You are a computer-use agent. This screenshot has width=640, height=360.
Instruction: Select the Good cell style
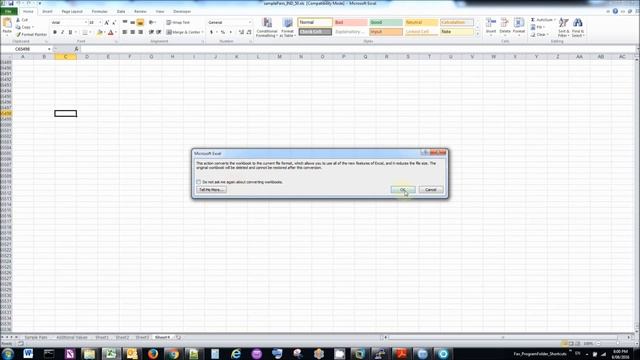386,22
